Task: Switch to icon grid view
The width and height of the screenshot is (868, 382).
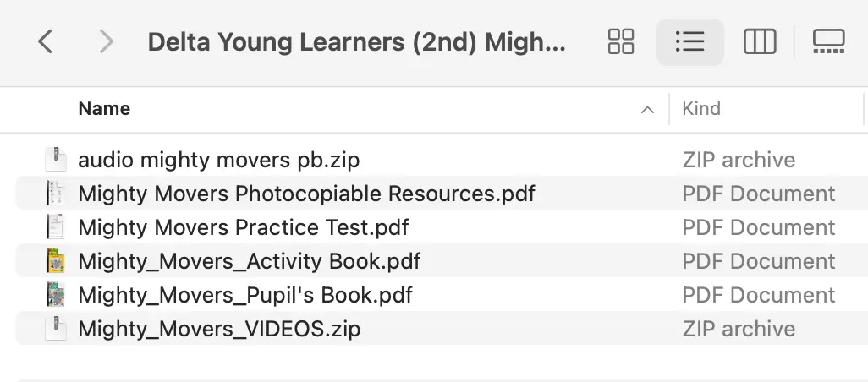Action: click(x=621, y=41)
